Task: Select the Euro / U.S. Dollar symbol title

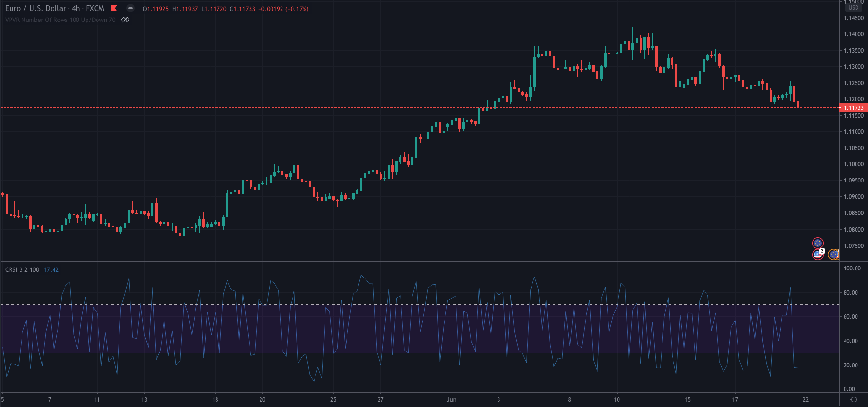Action: 36,8
